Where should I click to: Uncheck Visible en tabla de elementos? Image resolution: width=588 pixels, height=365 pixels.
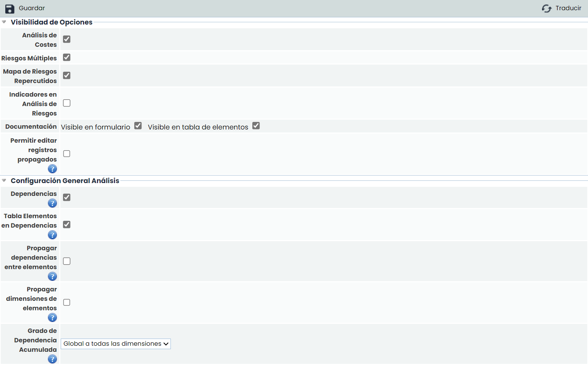point(256,126)
